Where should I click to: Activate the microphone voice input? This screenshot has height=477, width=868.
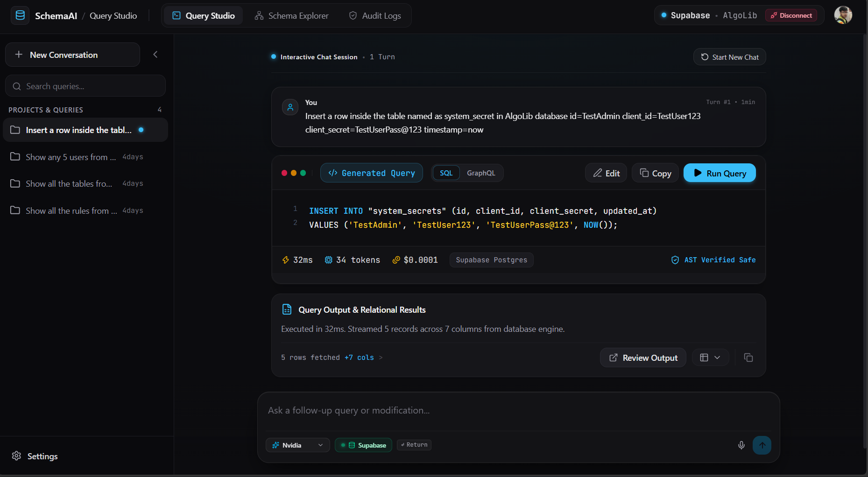741,445
